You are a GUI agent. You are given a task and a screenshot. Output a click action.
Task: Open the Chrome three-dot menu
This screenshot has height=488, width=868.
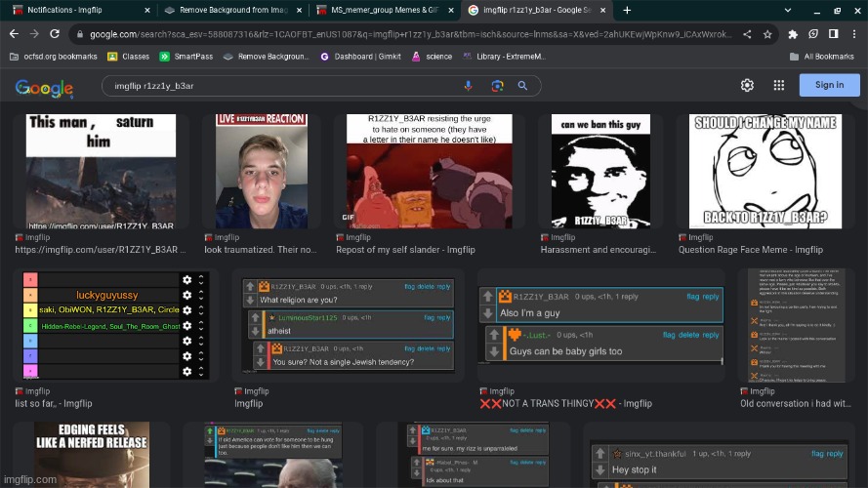[854, 34]
